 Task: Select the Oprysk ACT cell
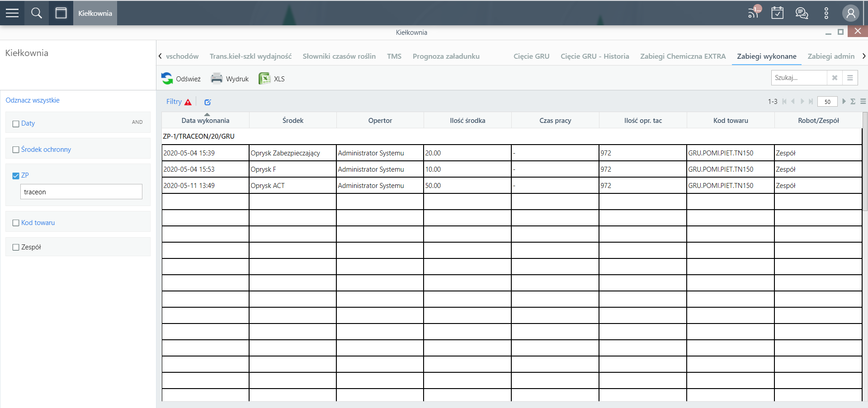coord(292,185)
